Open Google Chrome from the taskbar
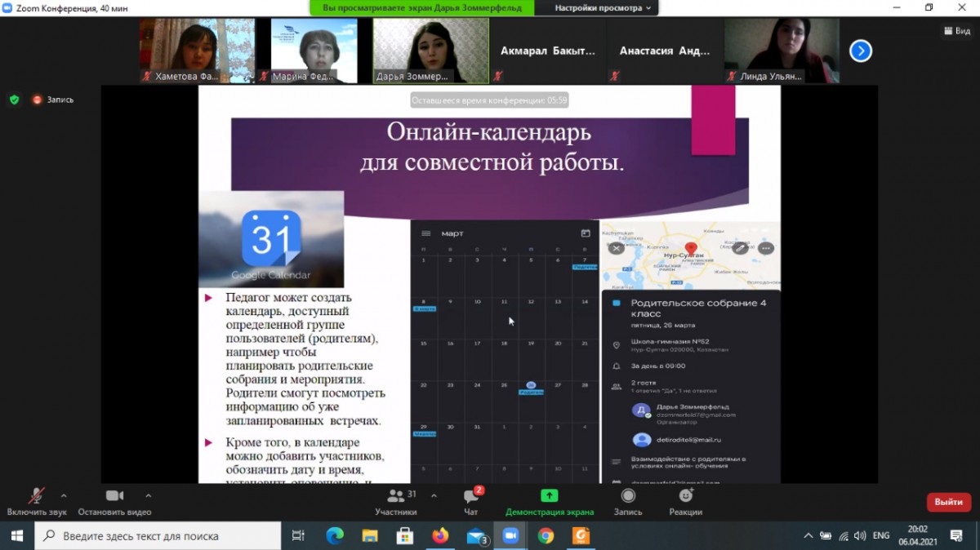Image resolution: width=980 pixels, height=550 pixels. point(546,536)
